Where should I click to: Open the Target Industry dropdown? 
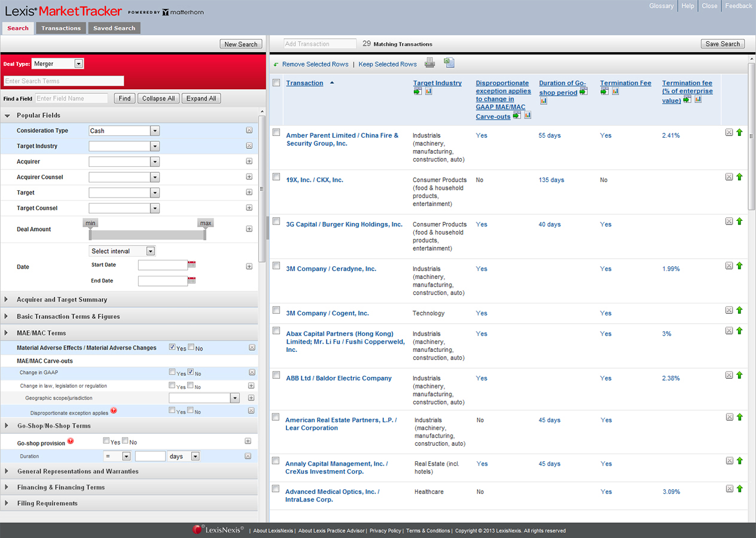(155, 146)
